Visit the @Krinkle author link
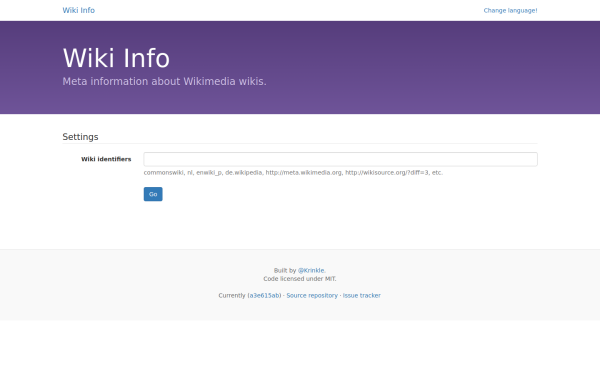This screenshot has width=600, height=375. [x=311, y=270]
